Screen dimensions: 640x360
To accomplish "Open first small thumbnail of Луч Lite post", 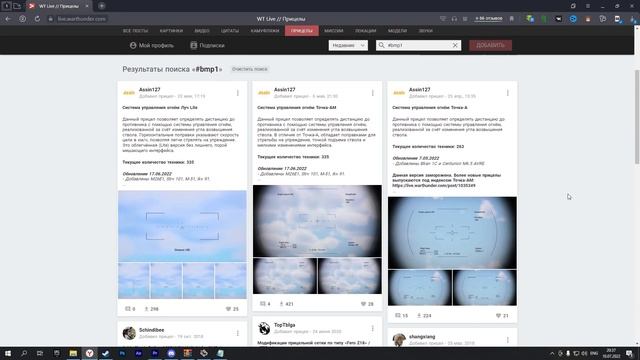I will (134, 281).
